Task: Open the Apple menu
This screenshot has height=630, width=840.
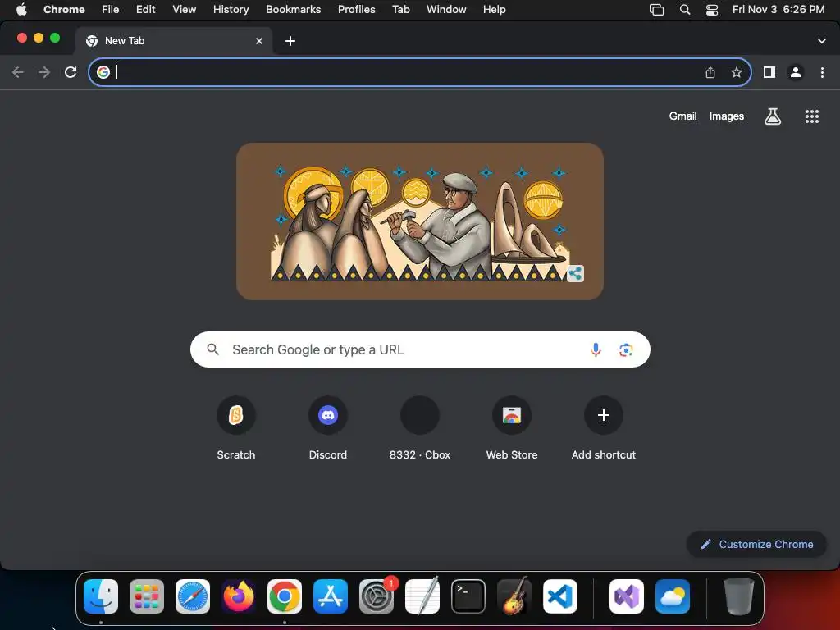Action: coord(21,10)
